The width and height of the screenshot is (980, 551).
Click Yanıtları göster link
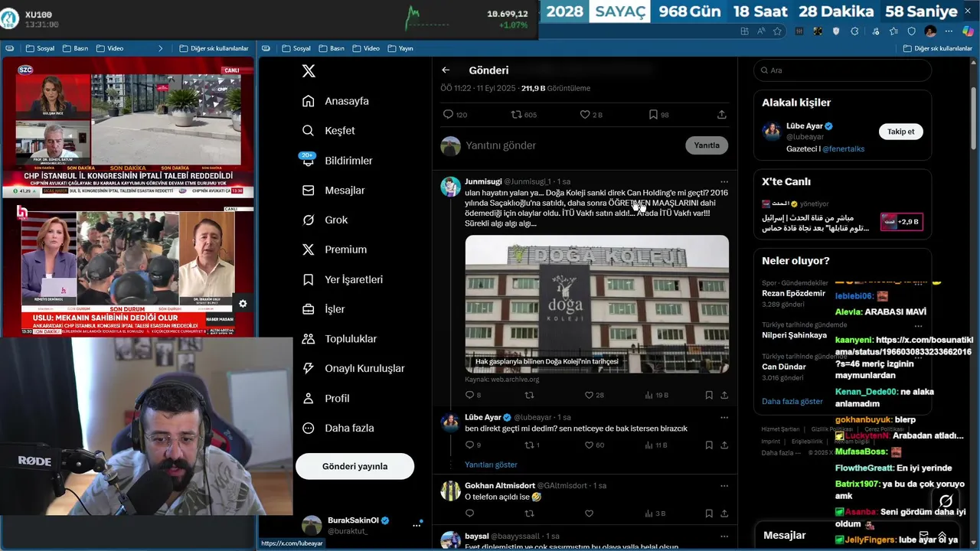pos(491,465)
